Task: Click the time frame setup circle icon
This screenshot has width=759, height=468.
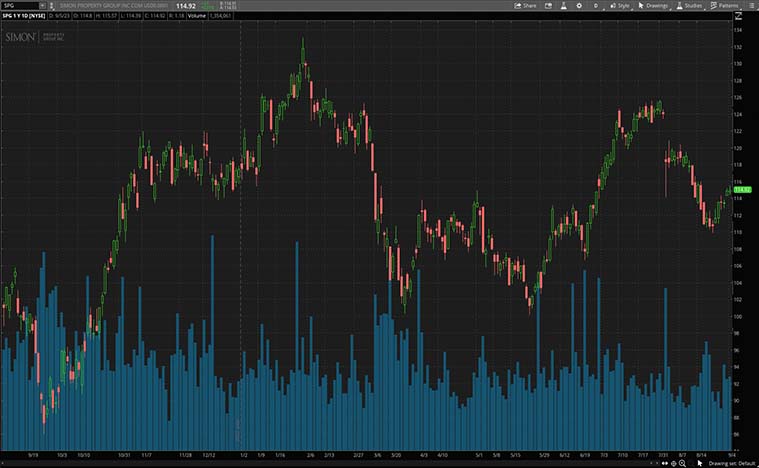Action: tap(596, 6)
